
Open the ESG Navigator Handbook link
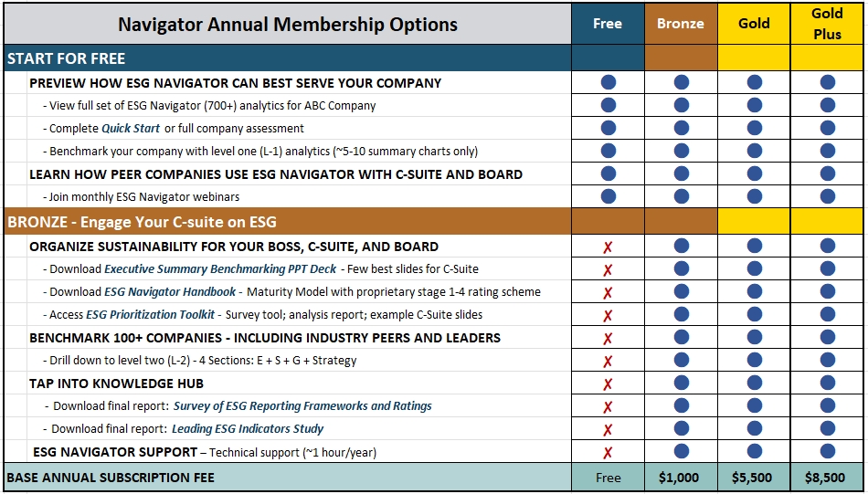[x=170, y=292]
